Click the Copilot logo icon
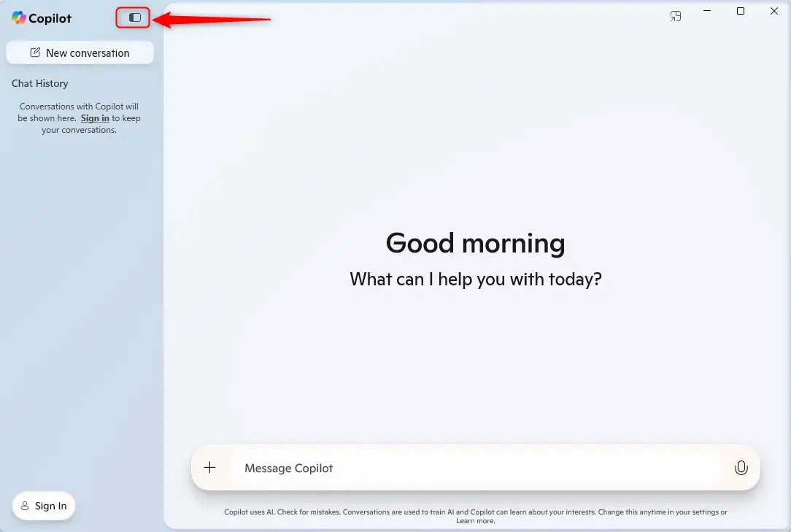 click(x=19, y=18)
